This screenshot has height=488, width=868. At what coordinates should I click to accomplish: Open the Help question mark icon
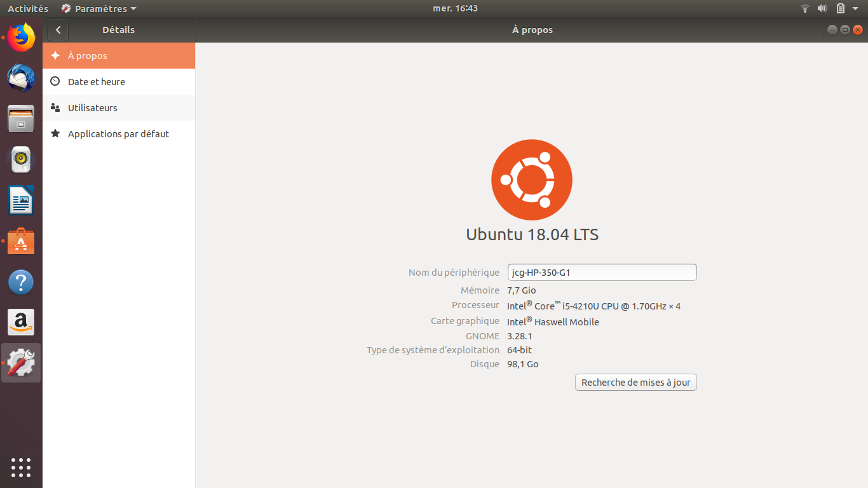[x=21, y=282]
